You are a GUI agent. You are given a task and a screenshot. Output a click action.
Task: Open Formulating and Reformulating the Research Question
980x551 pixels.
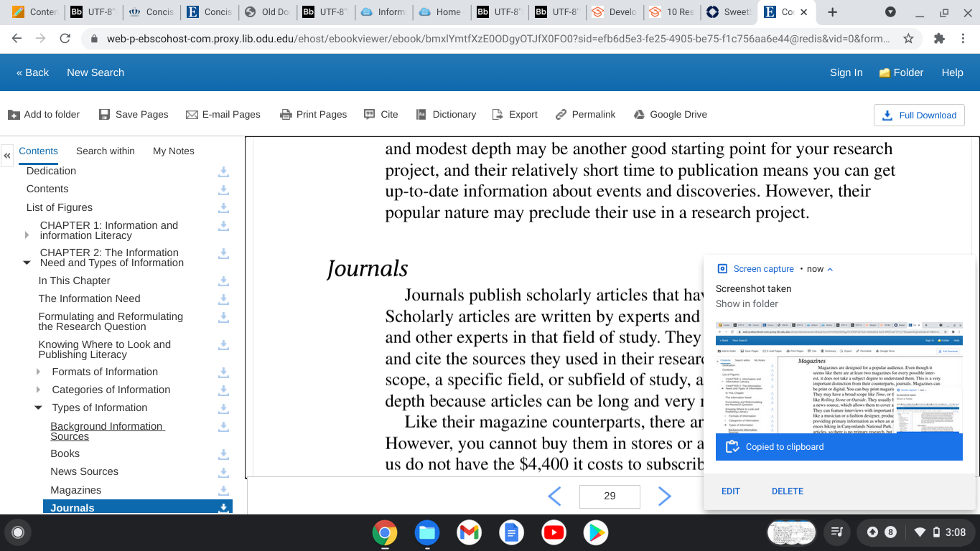(111, 321)
